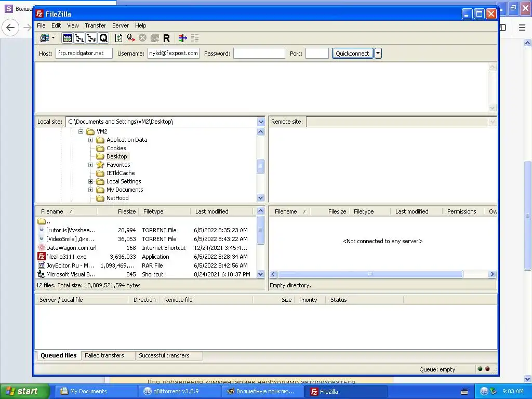
Task: Expand My Documents folder node
Action: point(90,190)
